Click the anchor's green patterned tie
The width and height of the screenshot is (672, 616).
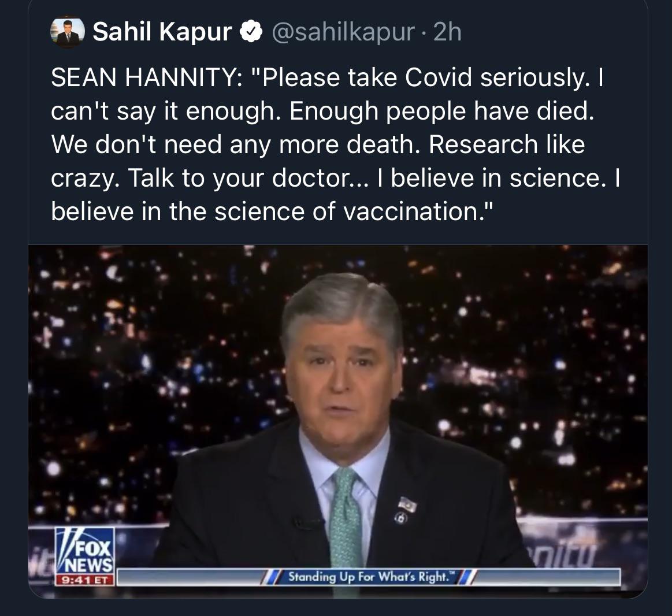tap(346, 509)
